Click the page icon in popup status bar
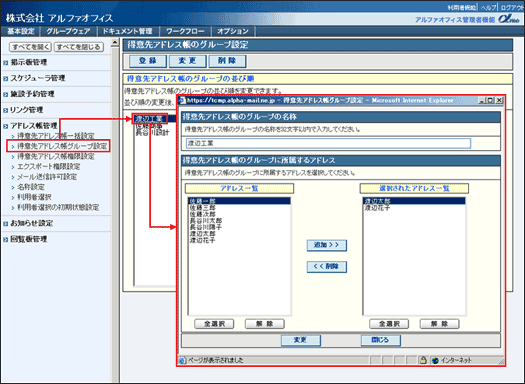Viewport: 525px width, 384px height. click(x=182, y=361)
